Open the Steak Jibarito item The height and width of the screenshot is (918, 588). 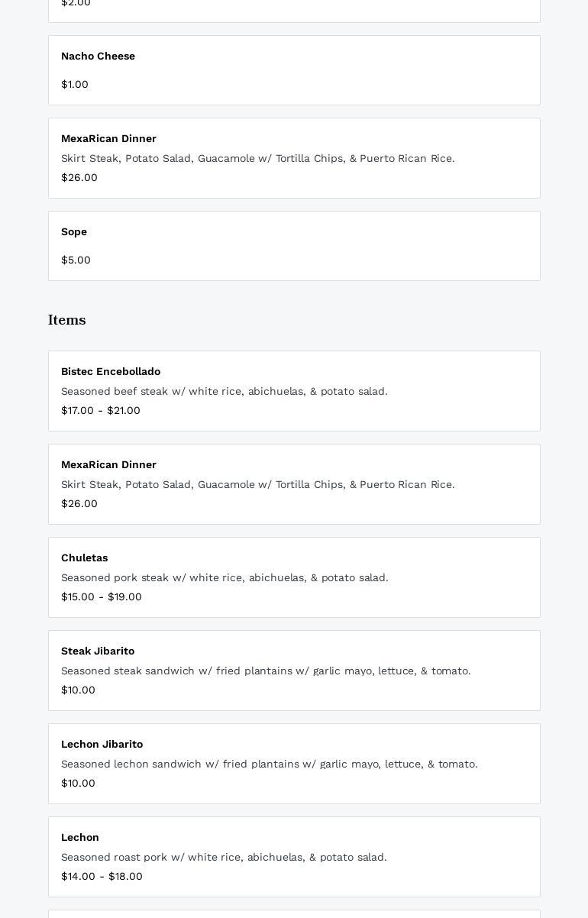pos(98,651)
